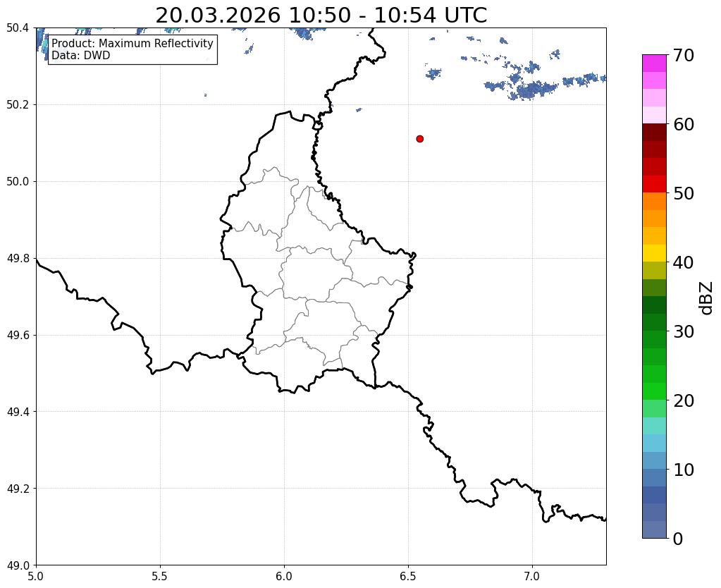Click the 49.0 latitude axis label
Screen dimensions: 721x588
point(18,565)
